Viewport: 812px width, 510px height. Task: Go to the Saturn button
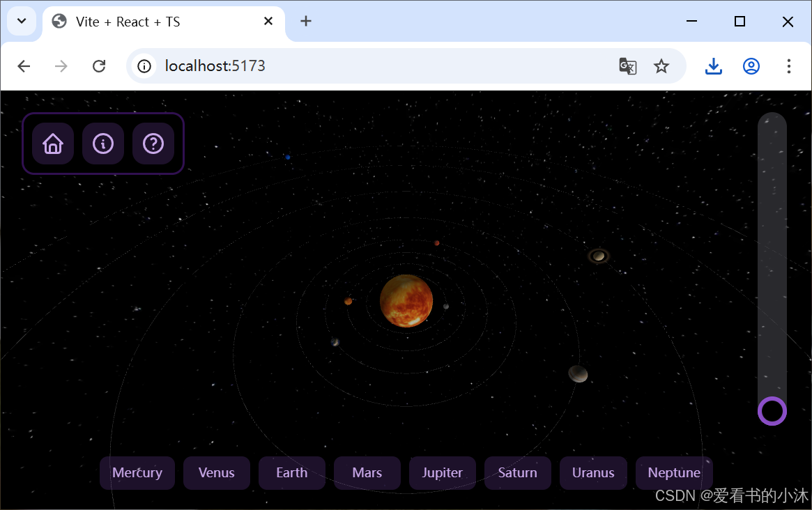[x=518, y=472]
